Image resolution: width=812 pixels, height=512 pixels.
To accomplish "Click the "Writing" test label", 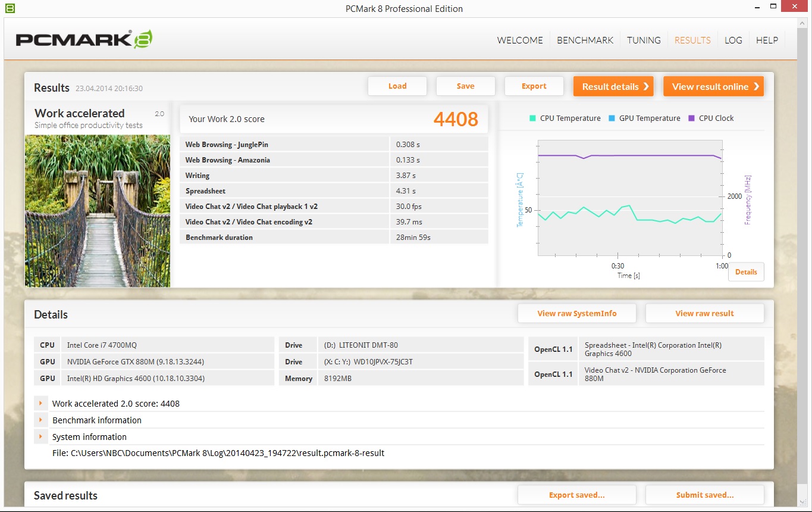I will coord(197,176).
